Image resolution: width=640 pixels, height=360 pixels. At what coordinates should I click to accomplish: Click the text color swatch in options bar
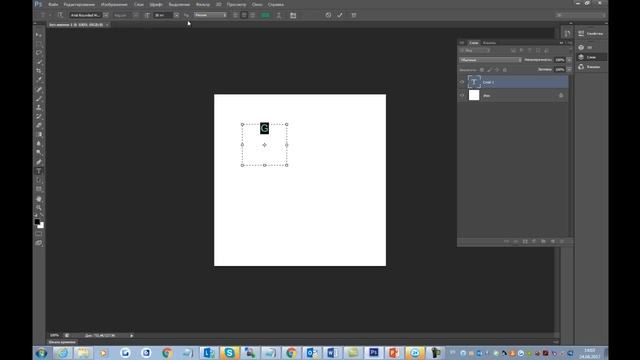[x=265, y=15]
